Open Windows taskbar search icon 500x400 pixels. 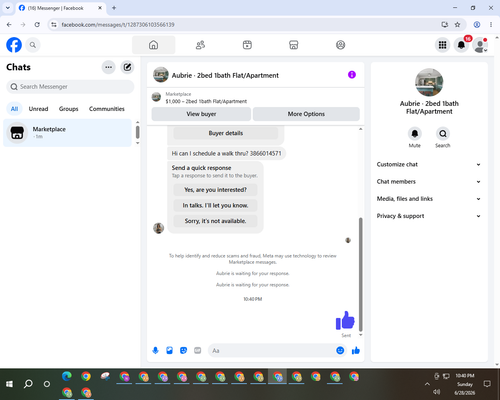click(28, 384)
